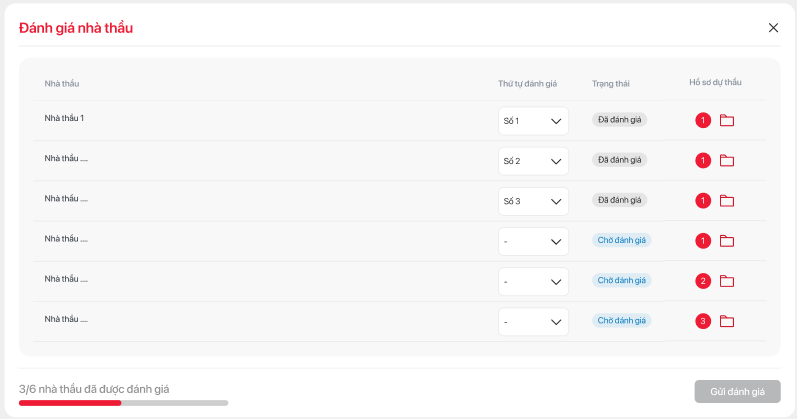Expand the 'Số 3' ranking dropdown

coord(533,202)
